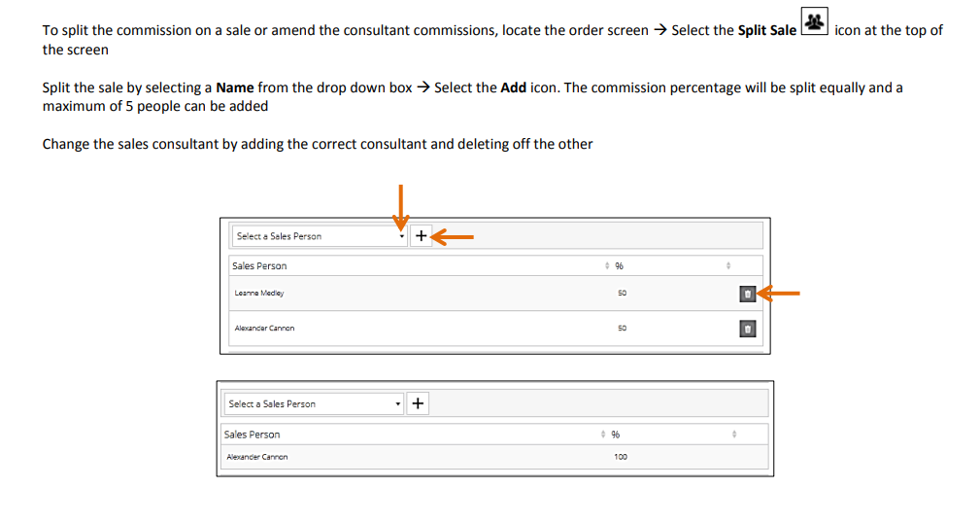The image size is (980, 523).
Task: Open lower Select a Sales Person dropdown
Action: 313,403
